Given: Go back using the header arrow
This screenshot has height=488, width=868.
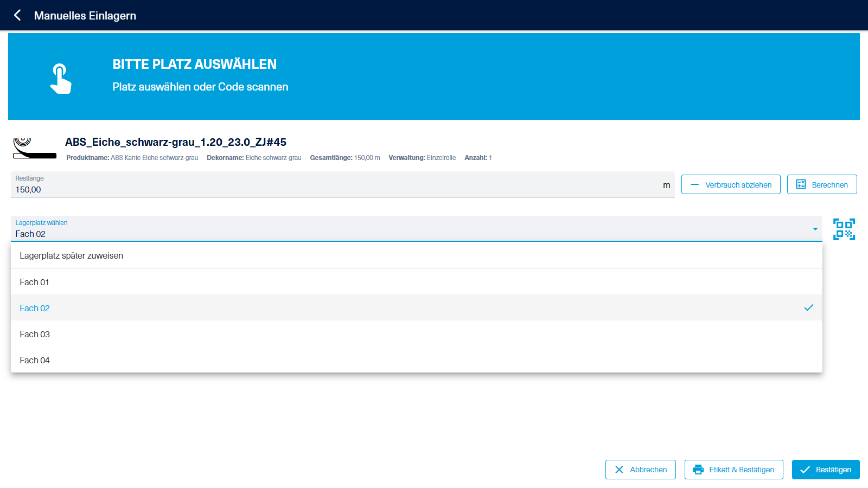Looking at the screenshot, I should [17, 15].
